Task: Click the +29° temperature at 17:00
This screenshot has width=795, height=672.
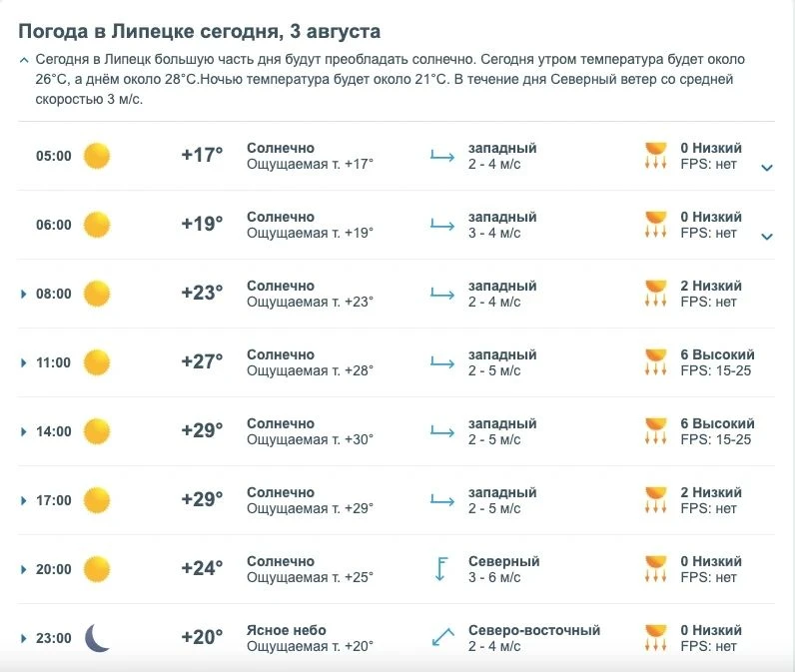Action: [x=202, y=499]
